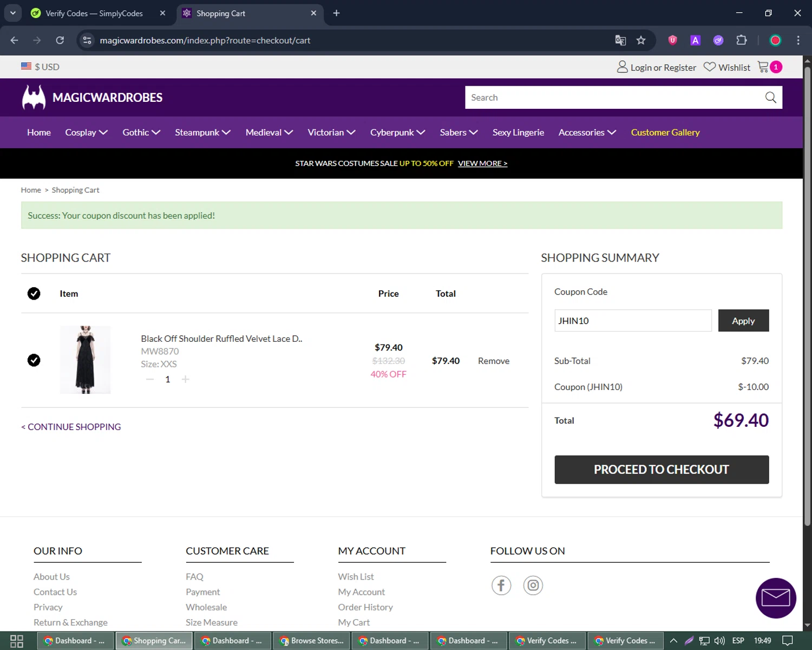The height and width of the screenshot is (650, 812).
Task: Click the browser address bar URL
Action: pyautogui.click(x=205, y=40)
